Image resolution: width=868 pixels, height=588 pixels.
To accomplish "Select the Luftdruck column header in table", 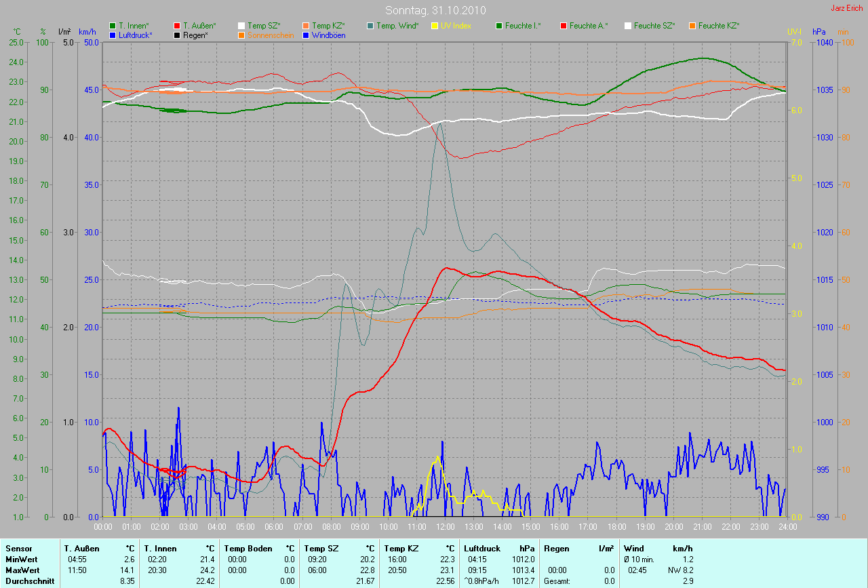I will point(482,548).
